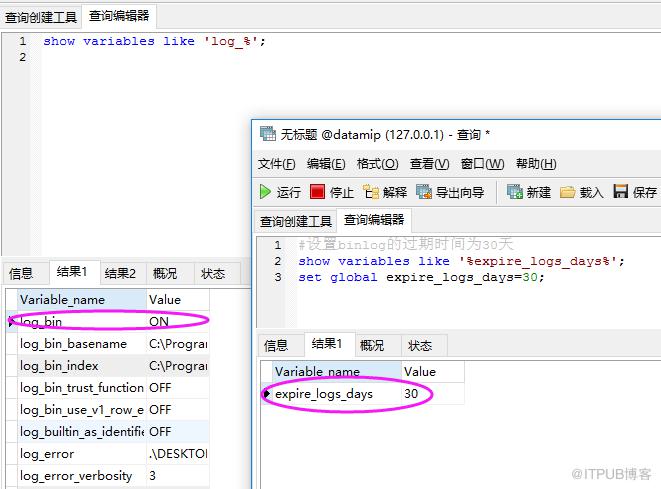Click the 'set global expire_logs_days=30' line
Image resolution: width=661 pixels, height=489 pixels.
click(x=422, y=277)
